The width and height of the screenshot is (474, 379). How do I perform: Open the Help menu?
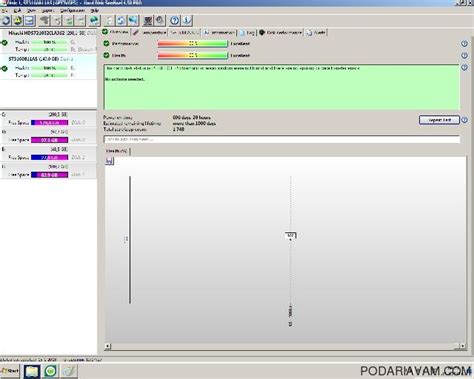point(94,11)
